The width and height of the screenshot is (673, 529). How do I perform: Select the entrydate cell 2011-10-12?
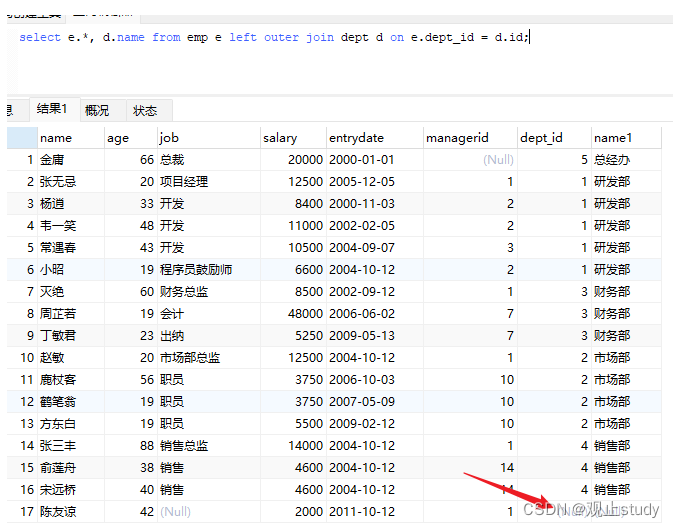click(375, 511)
